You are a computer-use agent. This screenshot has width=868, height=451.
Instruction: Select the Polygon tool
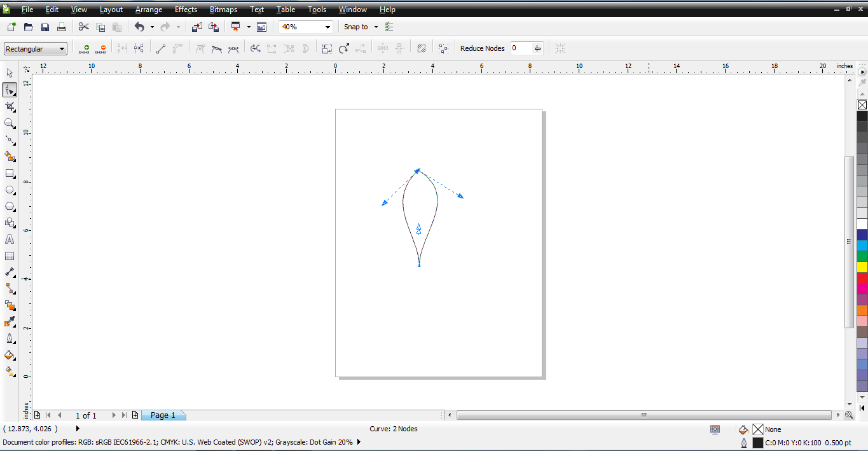pyautogui.click(x=10, y=206)
